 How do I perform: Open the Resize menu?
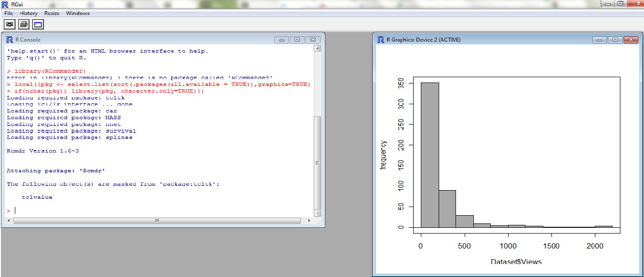point(52,13)
